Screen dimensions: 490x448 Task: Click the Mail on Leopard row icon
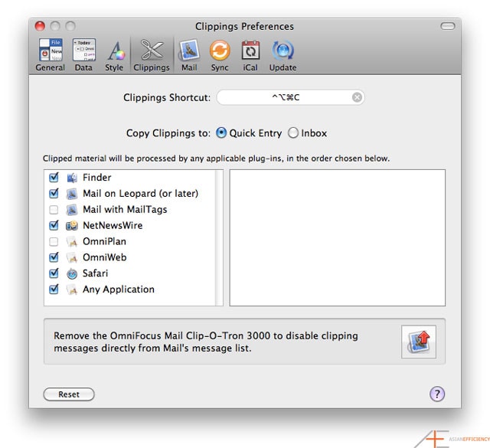72,194
